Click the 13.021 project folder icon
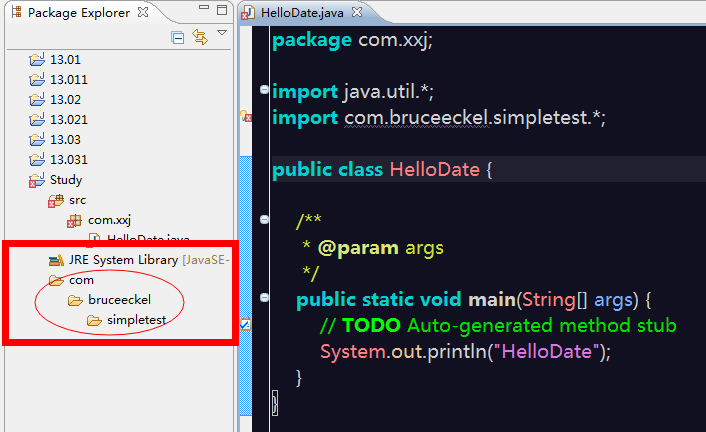 pyautogui.click(x=37, y=120)
